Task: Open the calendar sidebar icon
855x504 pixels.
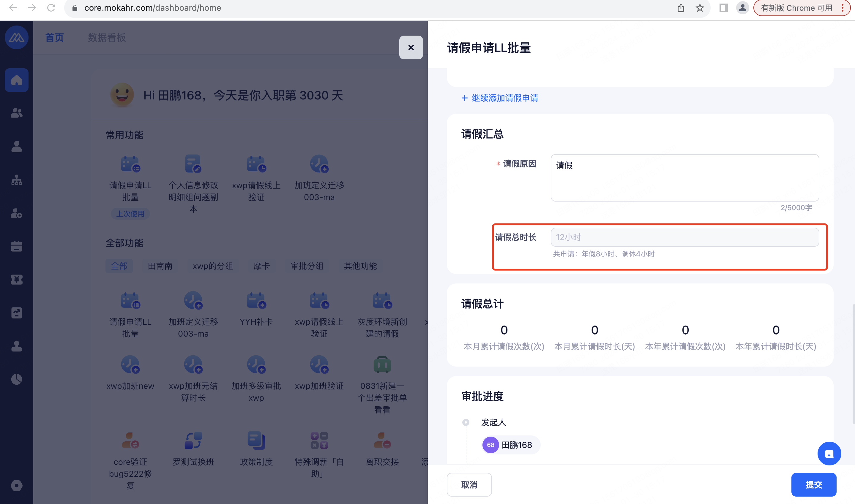Action: click(x=16, y=246)
